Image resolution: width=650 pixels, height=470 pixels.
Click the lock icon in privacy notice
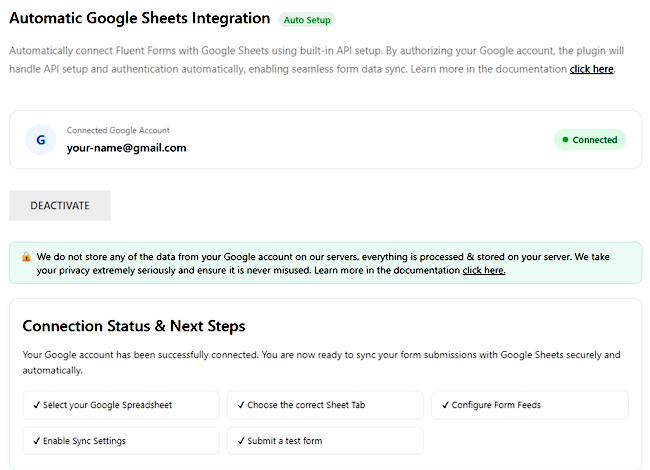(26, 256)
